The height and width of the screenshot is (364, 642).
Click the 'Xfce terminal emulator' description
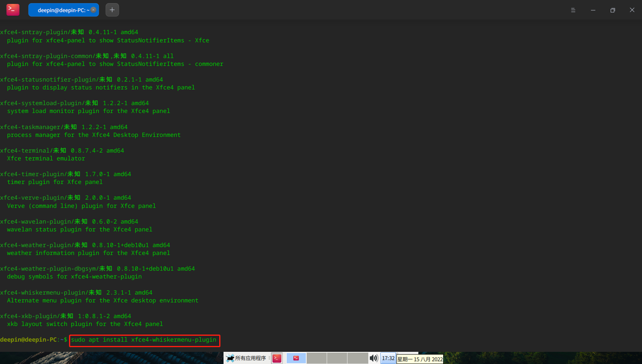point(46,158)
